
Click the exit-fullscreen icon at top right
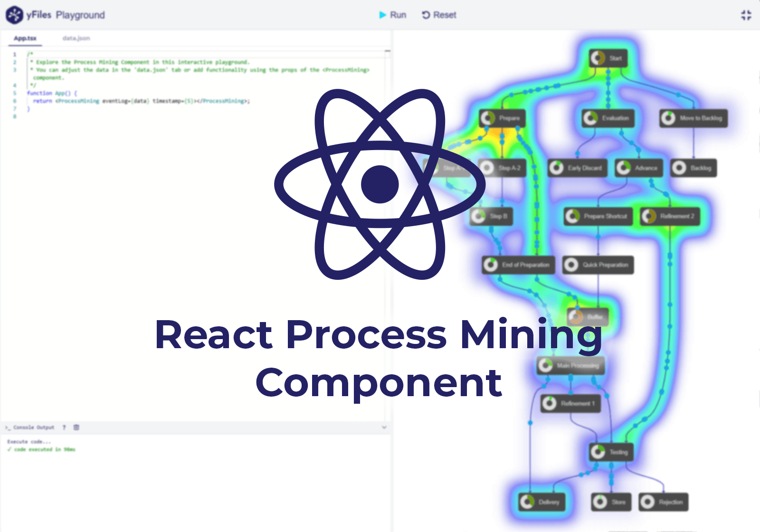(x=746, y=14)
